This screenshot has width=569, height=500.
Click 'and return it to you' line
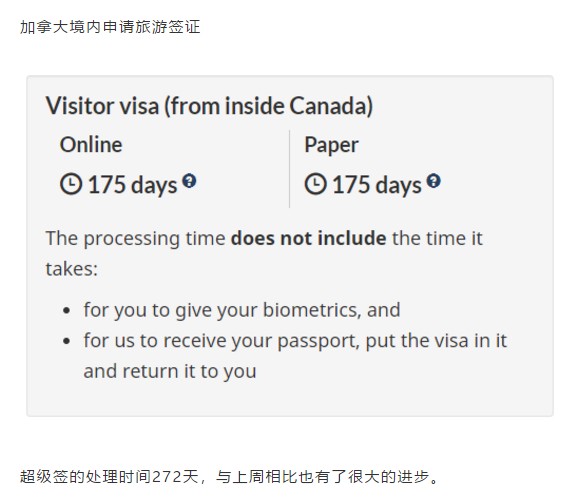[x=170, y=372]
